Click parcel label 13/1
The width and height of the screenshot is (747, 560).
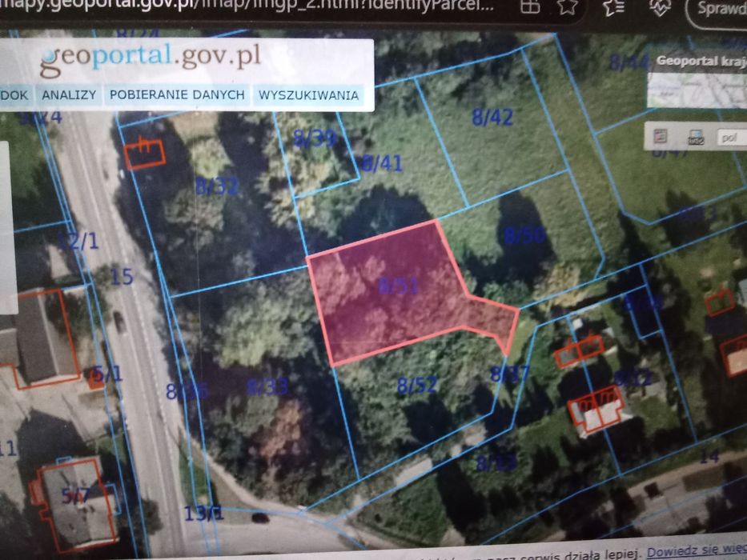(x=204, y=514)
